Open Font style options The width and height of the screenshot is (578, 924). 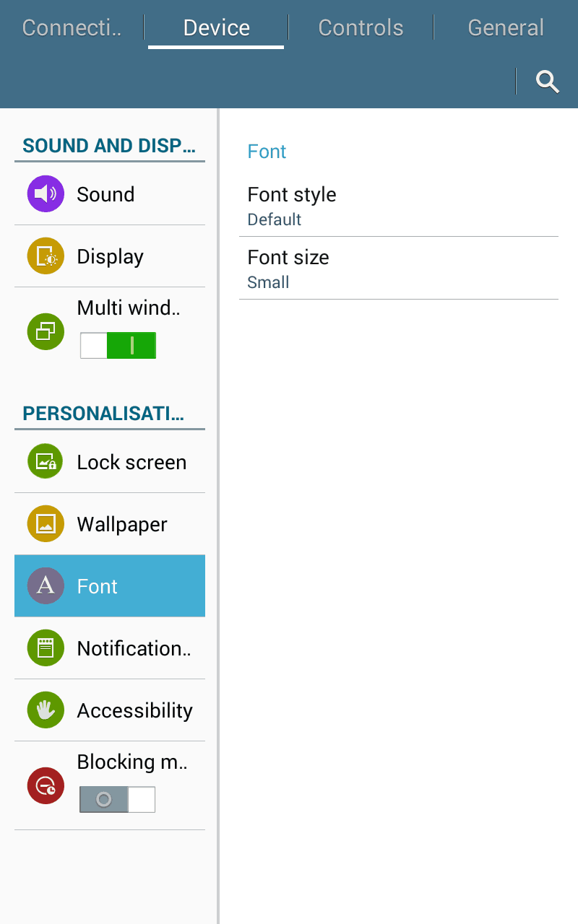click(x=397, y=204)
